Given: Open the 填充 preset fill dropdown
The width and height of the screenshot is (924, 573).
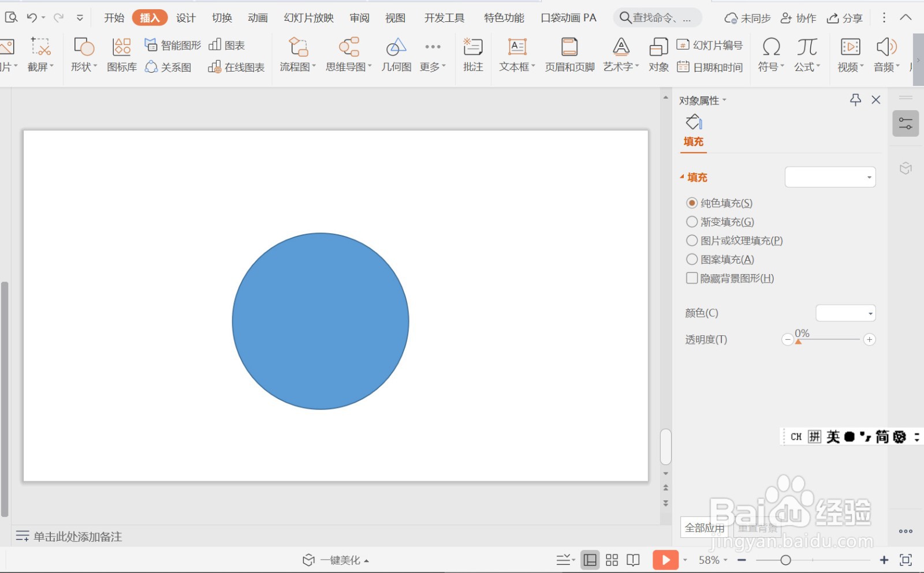Looking at the screenshot, I should click(830, 177).
